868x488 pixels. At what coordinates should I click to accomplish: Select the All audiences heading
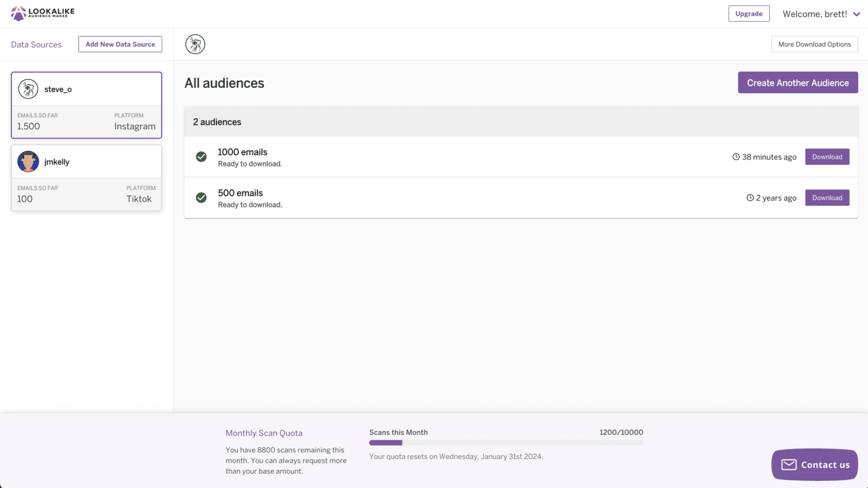tap(224, 83)
